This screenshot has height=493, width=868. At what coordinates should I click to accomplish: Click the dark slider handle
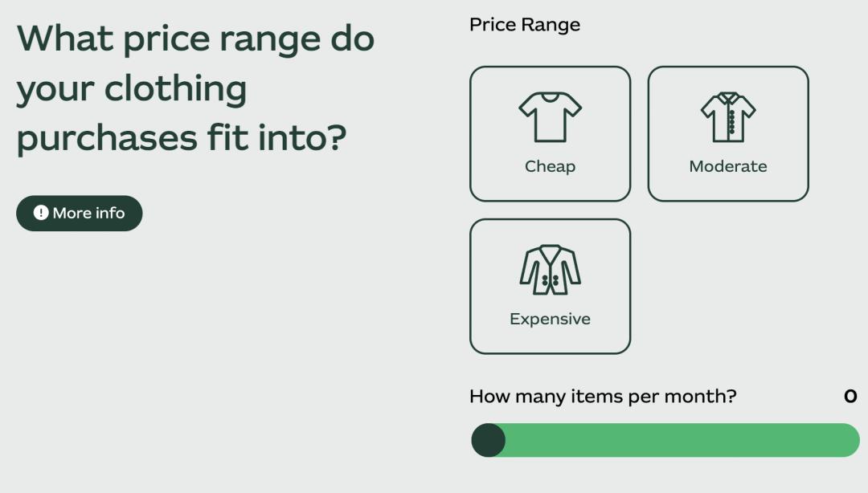(x=488, y=440)
